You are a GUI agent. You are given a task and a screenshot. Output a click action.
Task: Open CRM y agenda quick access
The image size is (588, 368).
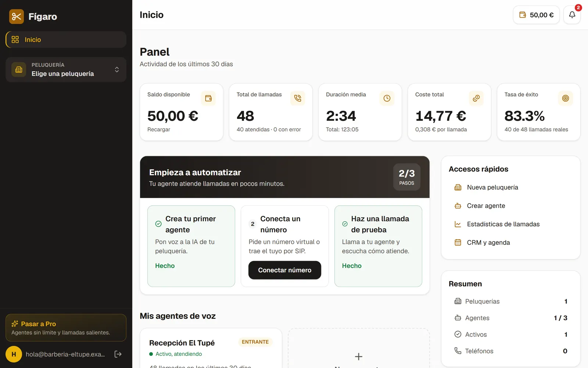511,243
